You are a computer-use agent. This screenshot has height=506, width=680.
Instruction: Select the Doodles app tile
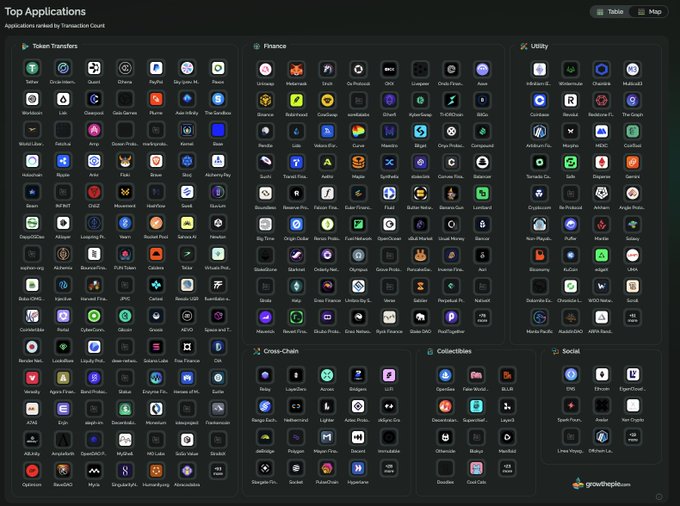click(445, 468)
